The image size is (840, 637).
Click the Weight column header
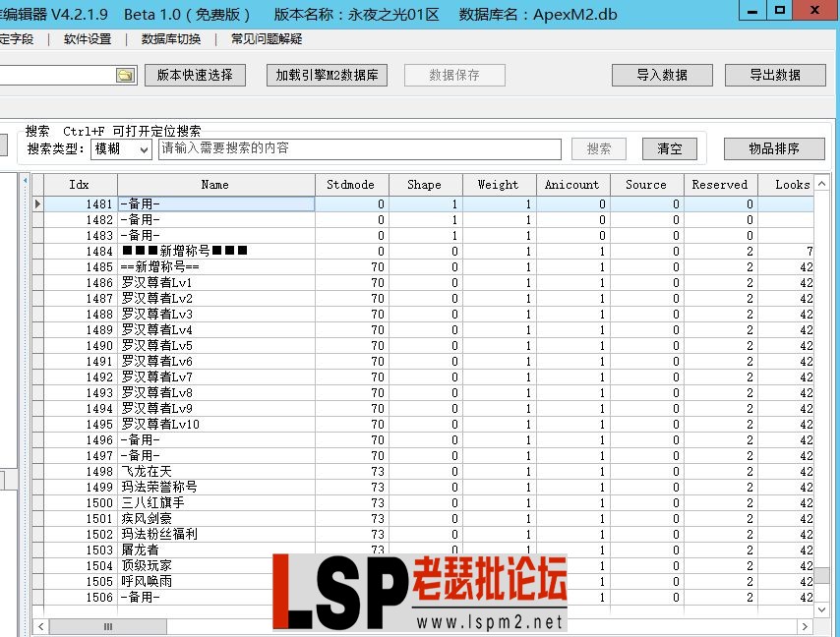(499, 185)
